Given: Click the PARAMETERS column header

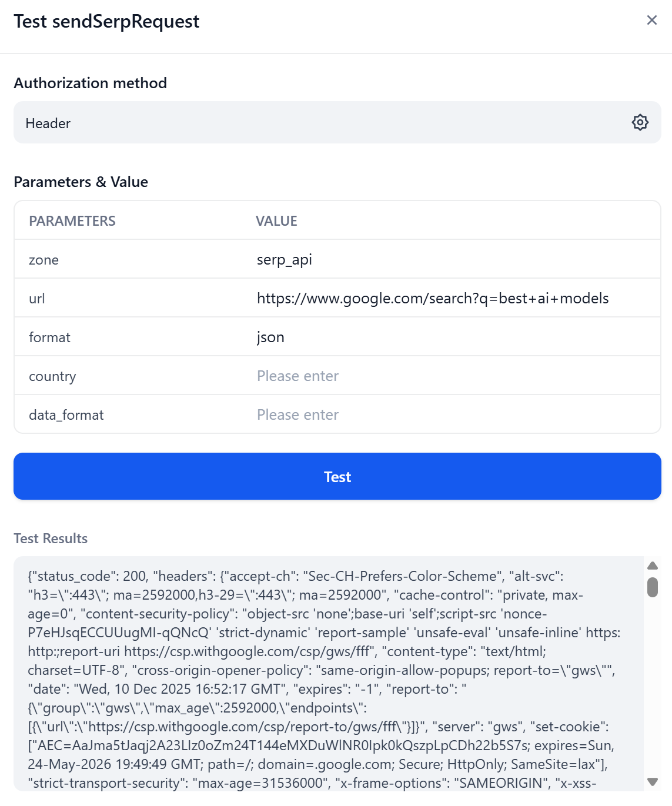Looking at the screenshot, I should click(x=72, y=220).
